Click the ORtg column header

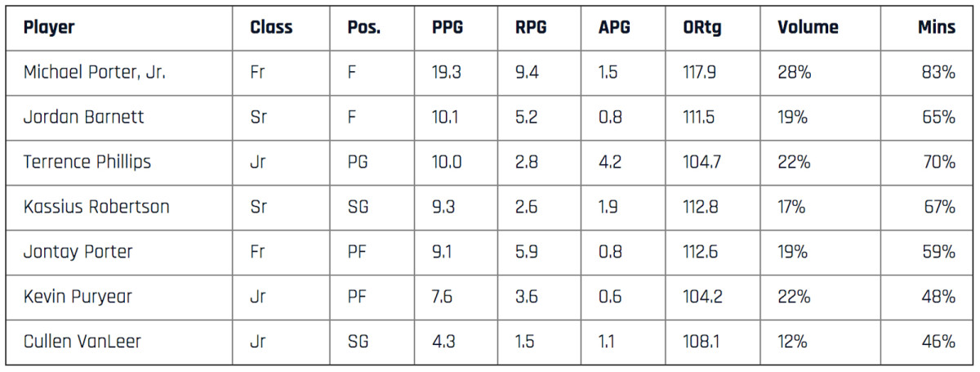point(702,28)
